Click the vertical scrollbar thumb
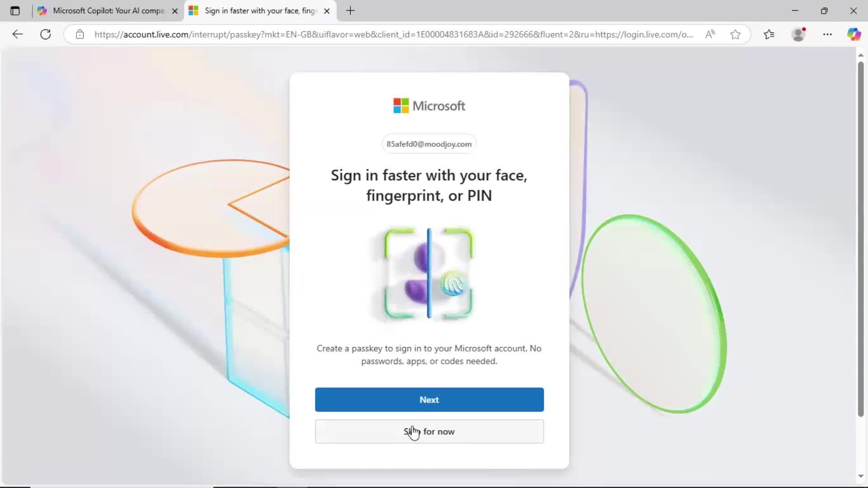This screenshot has height=488, width=868. coord(861,239)
